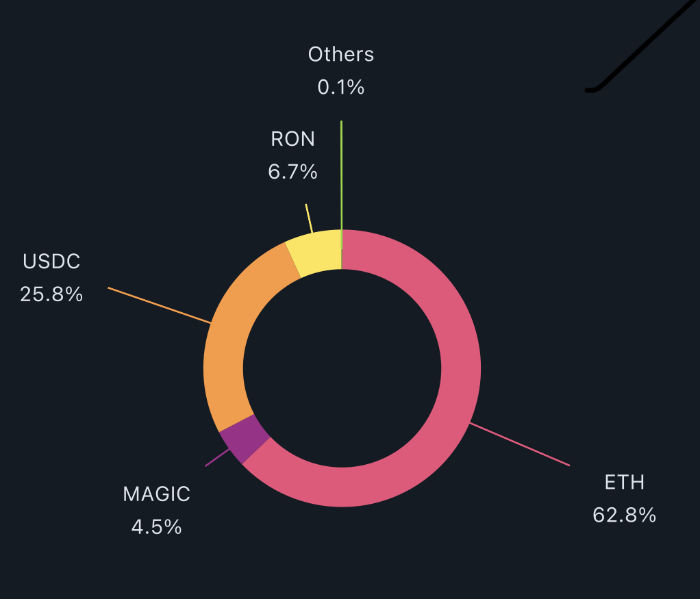Screen dimensions: 700x599
Task: Select the 0.1% value under Others
Action: coord(341,88)
